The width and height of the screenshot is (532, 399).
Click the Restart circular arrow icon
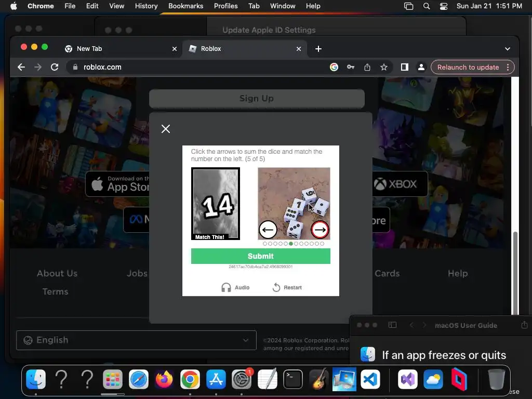pos(276,287)
